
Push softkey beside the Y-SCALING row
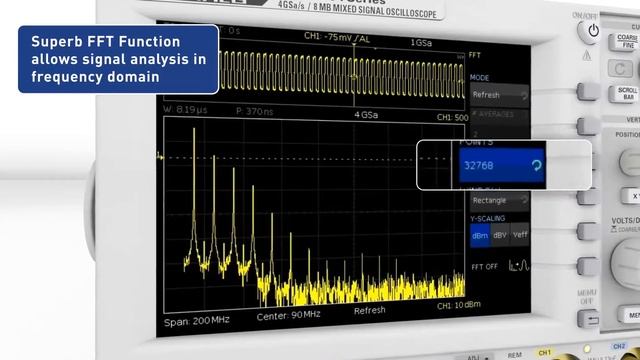[588, 231]
